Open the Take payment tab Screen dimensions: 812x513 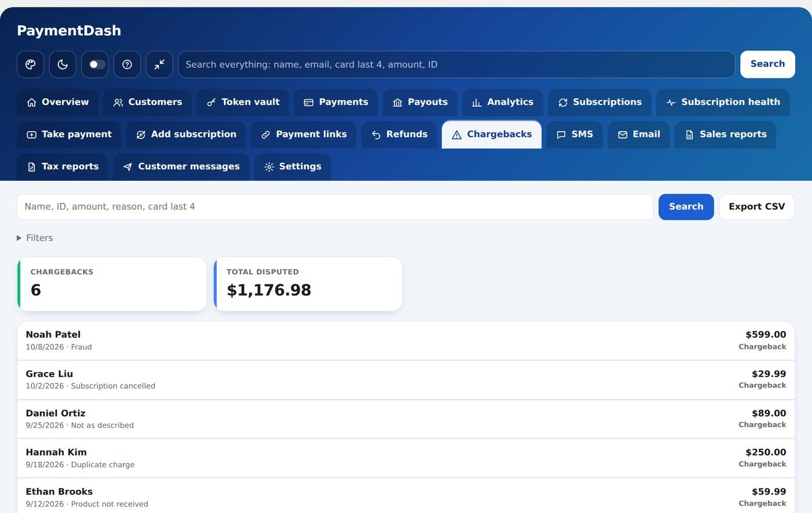coord(69,134)
